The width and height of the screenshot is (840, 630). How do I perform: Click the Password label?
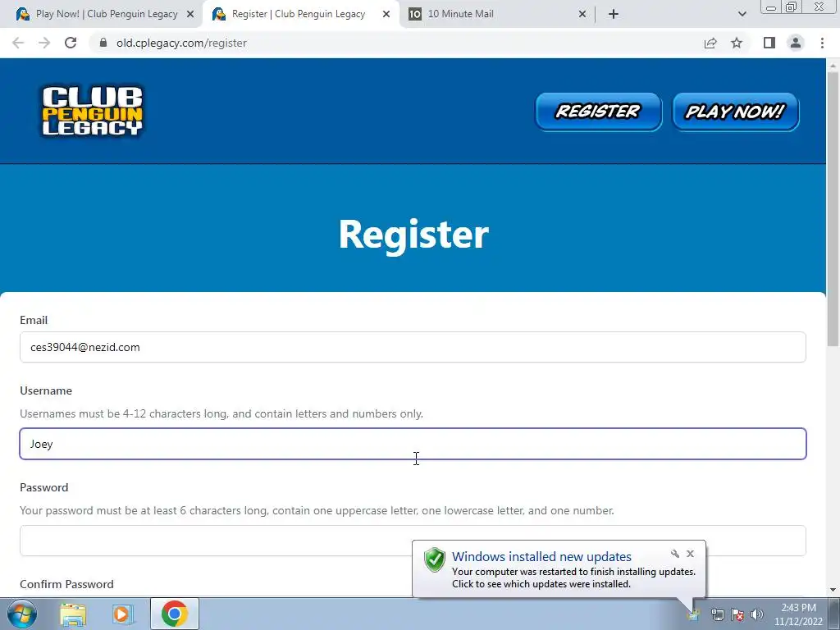(44, 487)
